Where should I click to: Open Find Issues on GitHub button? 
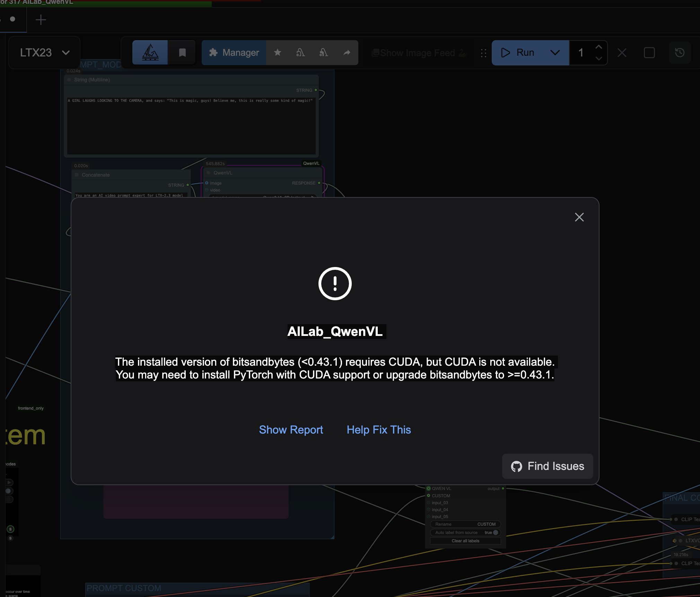pyautogui.click(x=548, y=466)
